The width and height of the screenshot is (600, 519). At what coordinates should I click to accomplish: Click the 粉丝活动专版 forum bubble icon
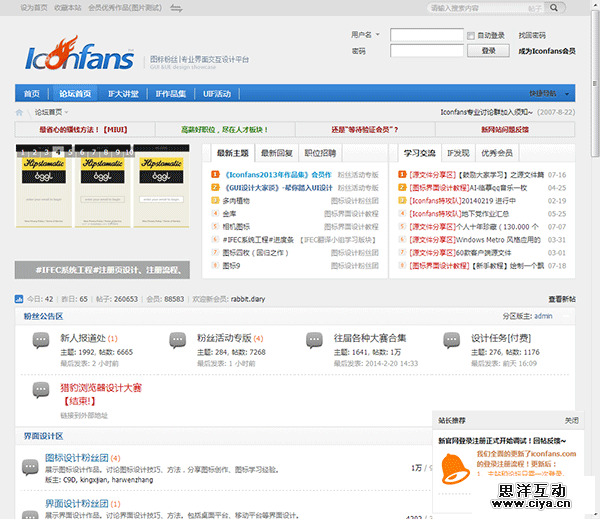176,342
